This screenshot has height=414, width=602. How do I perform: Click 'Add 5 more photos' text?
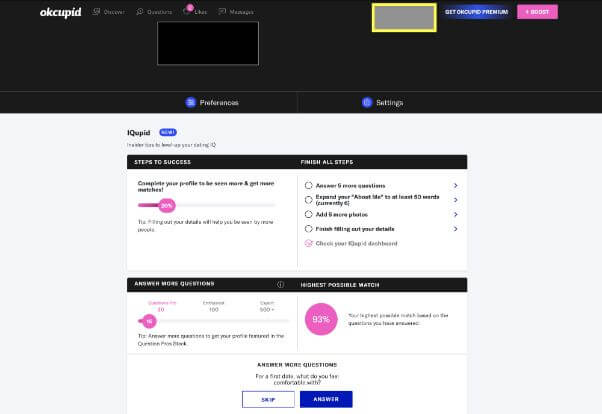coord(342,214)
